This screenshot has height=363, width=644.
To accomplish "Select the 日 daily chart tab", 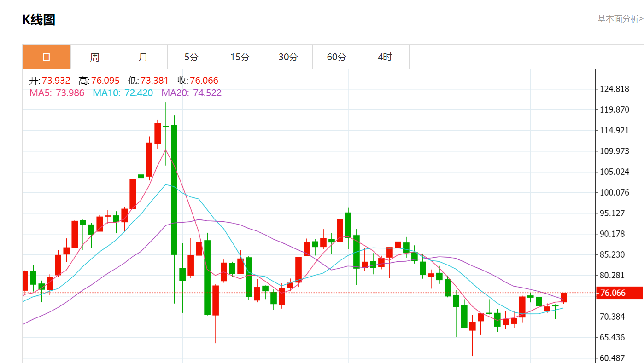I will tap(47, 57).
